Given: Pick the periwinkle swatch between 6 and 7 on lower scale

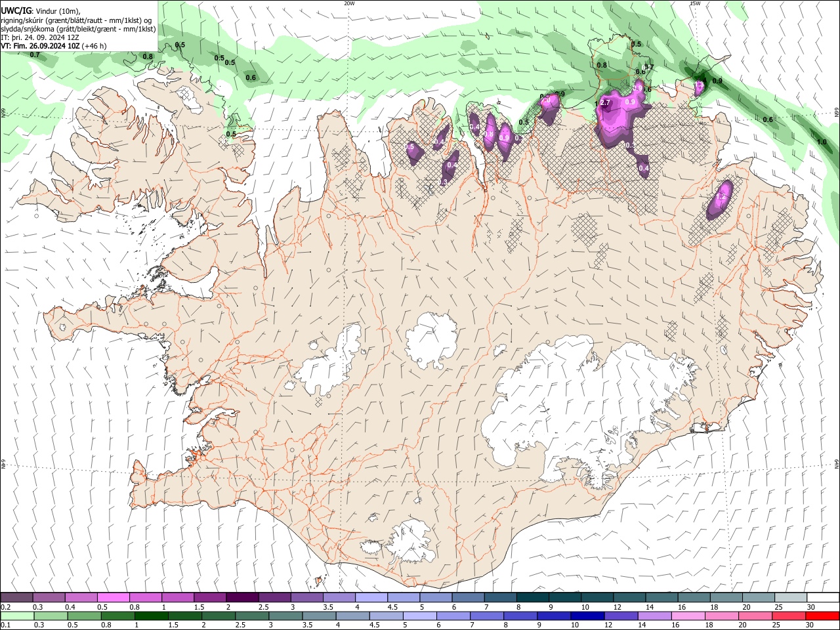Looking at the screenshot, I should pyautogui.click(x=453, y=616).
